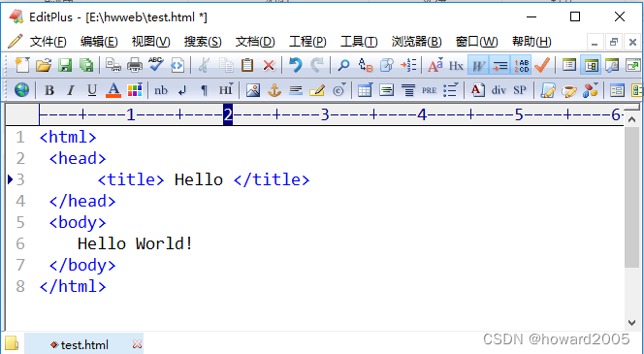Viewport: 644px width, 354px height.
Task: Open the 文件(F) menu
Action: point(48,42)
